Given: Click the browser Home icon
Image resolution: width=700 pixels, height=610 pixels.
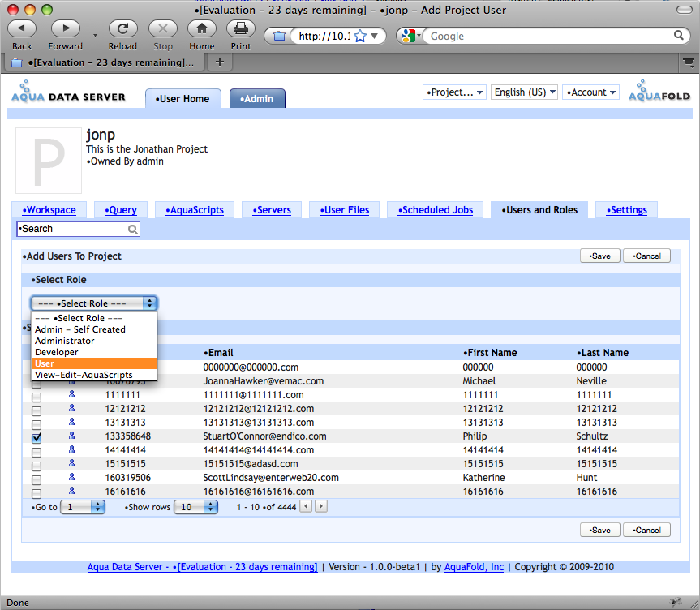Looking at the screenshot, I should (202, 28).
